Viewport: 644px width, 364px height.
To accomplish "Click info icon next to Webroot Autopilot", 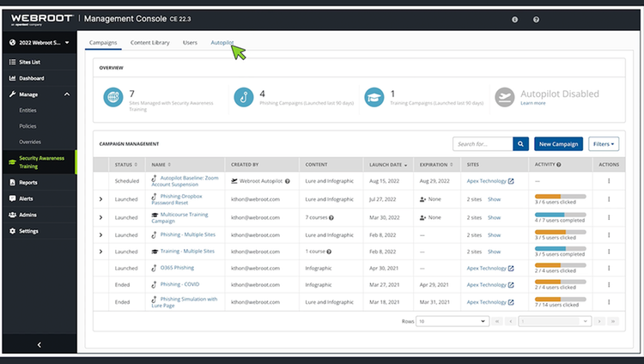I will click(288, 181).
